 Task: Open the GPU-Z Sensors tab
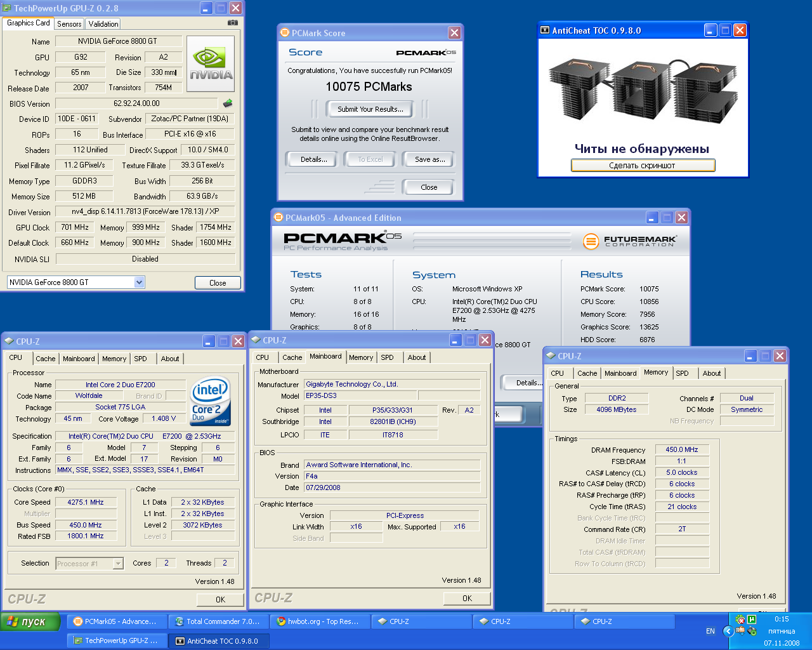(x=69, y=23)
